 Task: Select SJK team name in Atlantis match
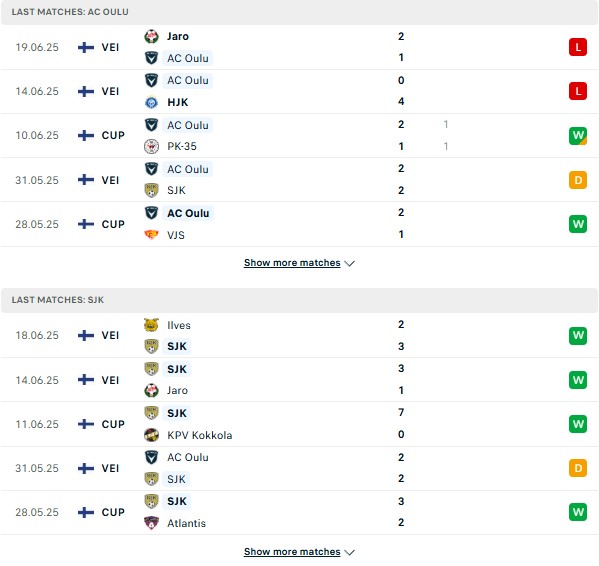coord(177,501)
